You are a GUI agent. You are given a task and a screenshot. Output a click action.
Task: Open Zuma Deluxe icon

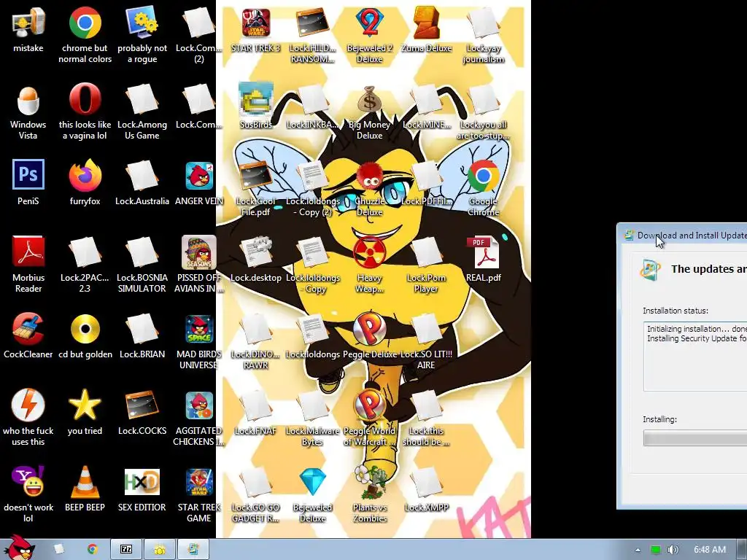click(x=426, y=23)
